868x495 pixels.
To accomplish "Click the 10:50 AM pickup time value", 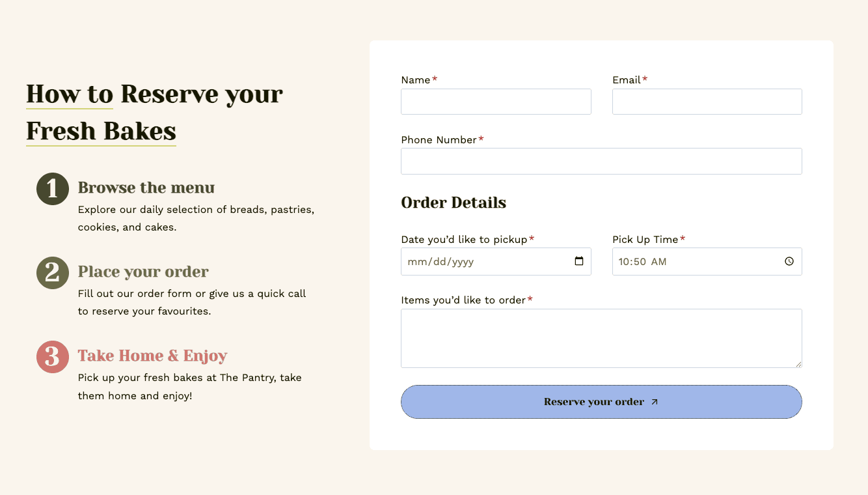I will tap(642, 261).
